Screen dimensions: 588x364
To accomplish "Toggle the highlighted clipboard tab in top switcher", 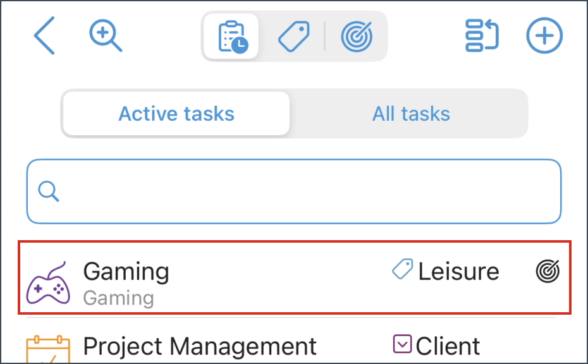I will (231, 36).
